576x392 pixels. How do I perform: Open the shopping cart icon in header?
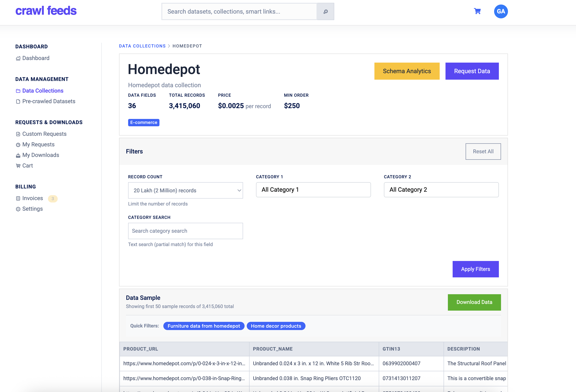[477, 11]
